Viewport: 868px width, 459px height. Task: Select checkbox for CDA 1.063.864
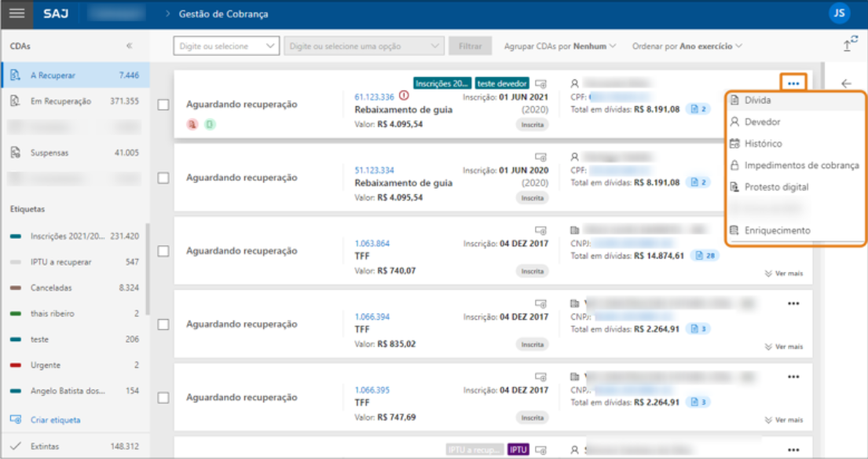click(x=163, y=251)
